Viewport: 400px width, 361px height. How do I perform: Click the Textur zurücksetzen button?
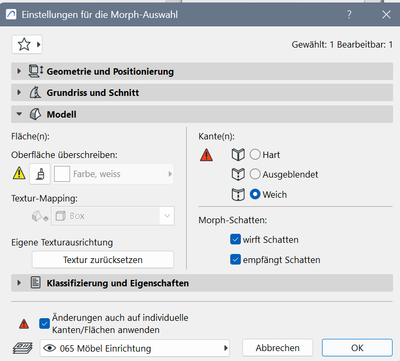(103, 260)
